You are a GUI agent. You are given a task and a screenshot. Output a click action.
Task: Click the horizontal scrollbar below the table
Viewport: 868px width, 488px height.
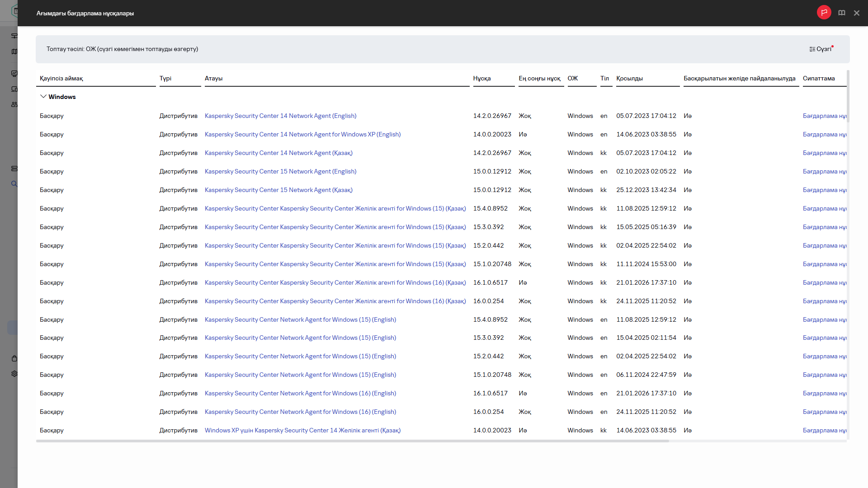click(353, 441)
